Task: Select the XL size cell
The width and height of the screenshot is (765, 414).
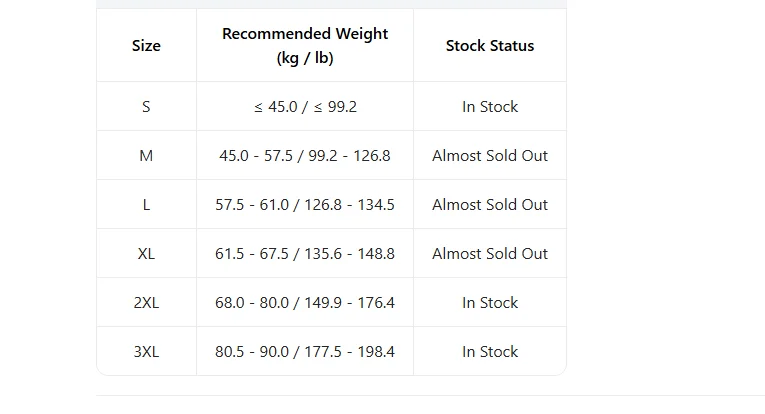Action: (146, 254)
